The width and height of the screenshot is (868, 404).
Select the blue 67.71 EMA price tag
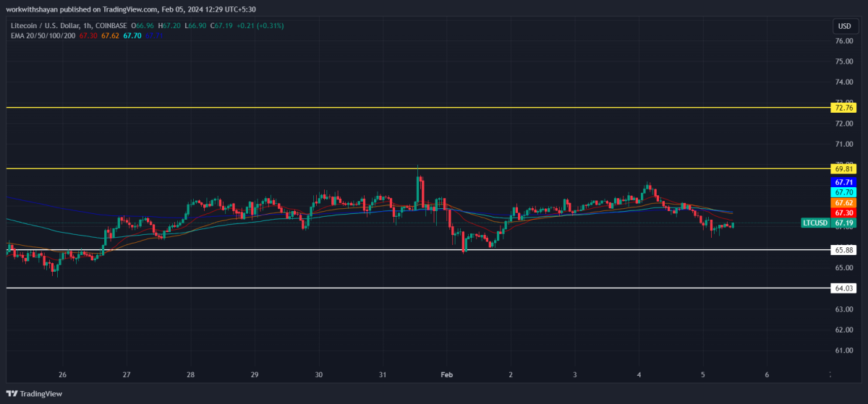pos(843,182)
